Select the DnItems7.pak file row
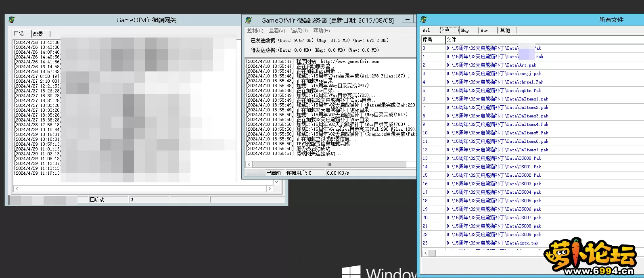 [x=533, y=150]
